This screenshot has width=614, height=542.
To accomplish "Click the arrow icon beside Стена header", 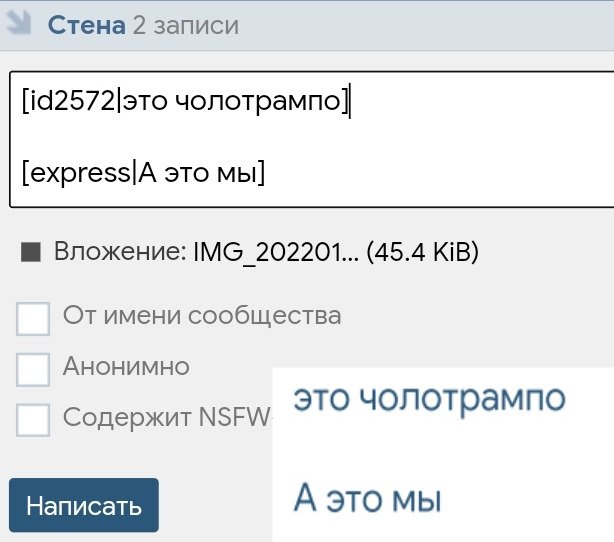I will pyautogui.click(x=17, y=23).
